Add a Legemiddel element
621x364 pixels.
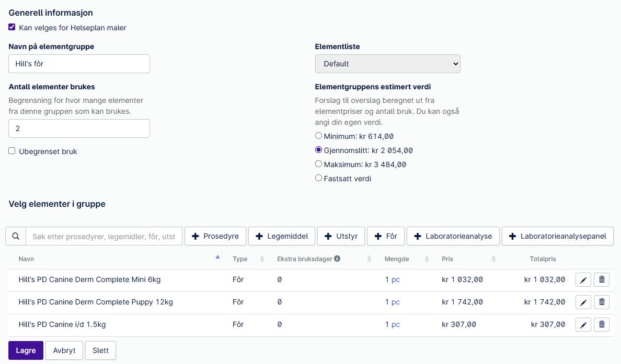pyautogui.click(x=282, y=236)
